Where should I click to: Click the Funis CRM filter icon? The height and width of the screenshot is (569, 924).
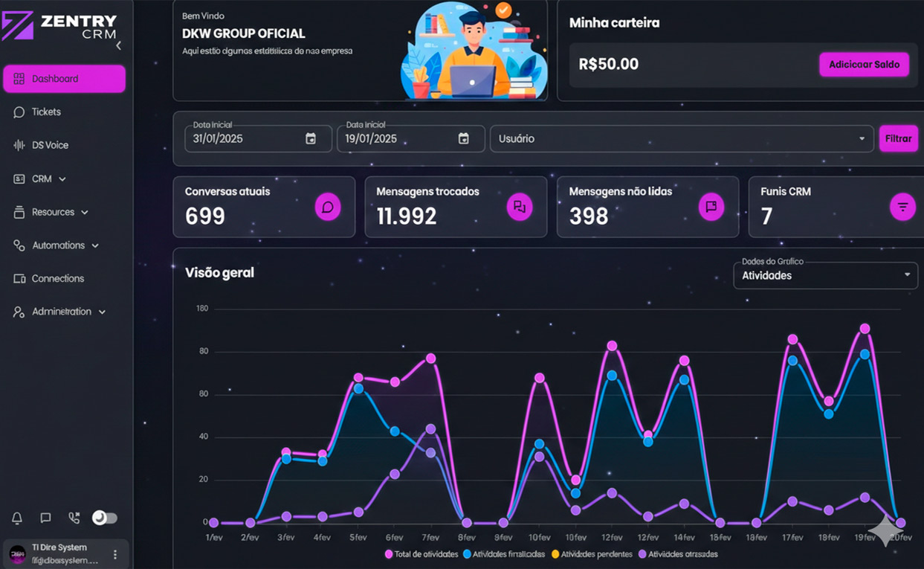click(902, 207)
